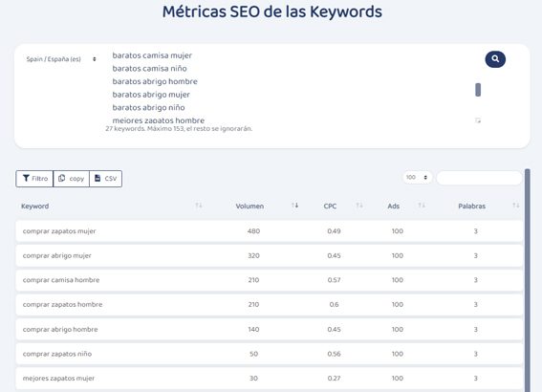The height and width of the screenshot is (392, 542).
Task: Select the row 'comprar zapatos niño'
Action: (269, 354)
